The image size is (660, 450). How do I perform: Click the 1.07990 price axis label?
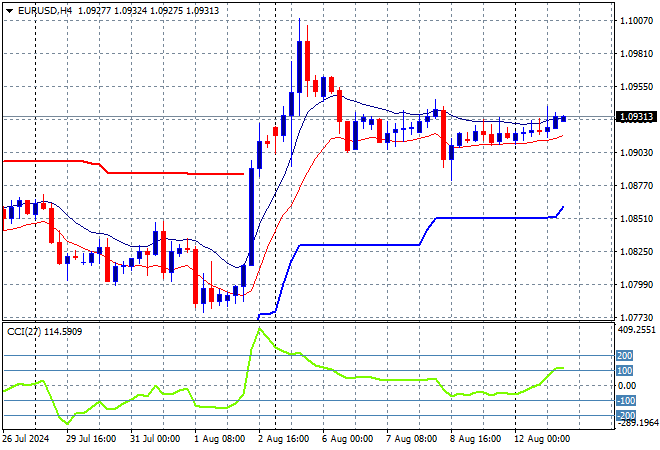point(637,285)
